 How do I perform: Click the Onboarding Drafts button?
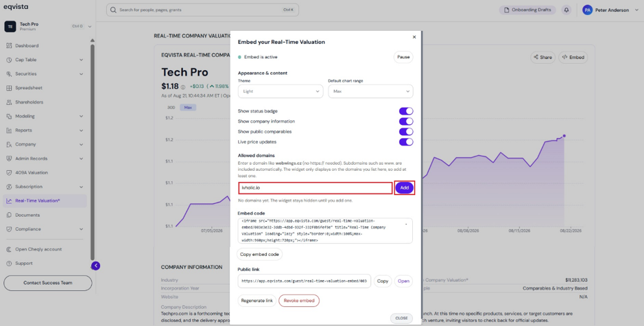[x=528, y=10]
